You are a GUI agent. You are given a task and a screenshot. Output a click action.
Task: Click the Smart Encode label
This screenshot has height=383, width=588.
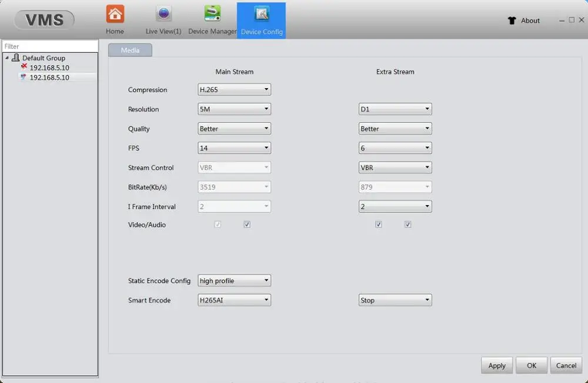tap(149, 300)
